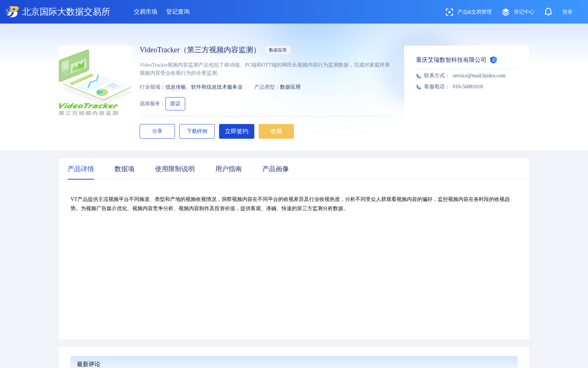Click the product title VideoTracker（第三方视频内容监测）
This screenshot has width=588, height=368.
[200, 50]
